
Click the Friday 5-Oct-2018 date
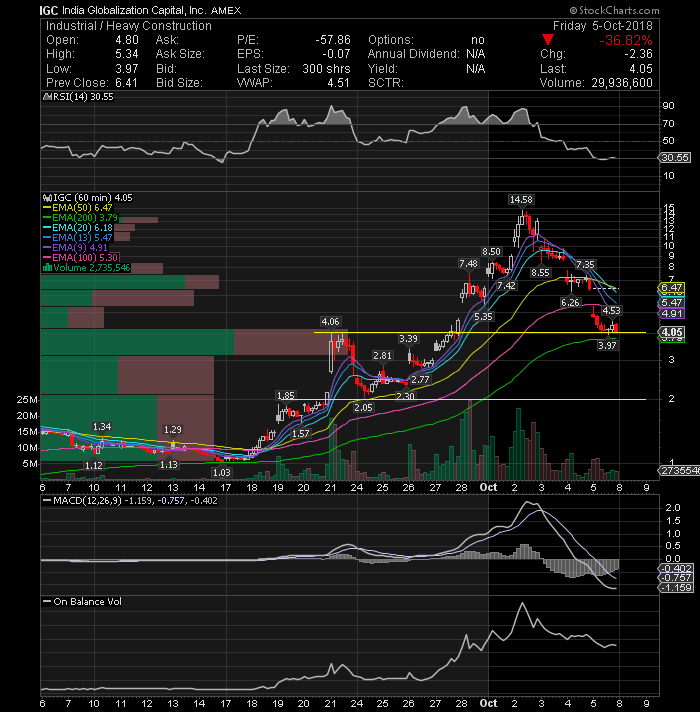click(602, 26)
